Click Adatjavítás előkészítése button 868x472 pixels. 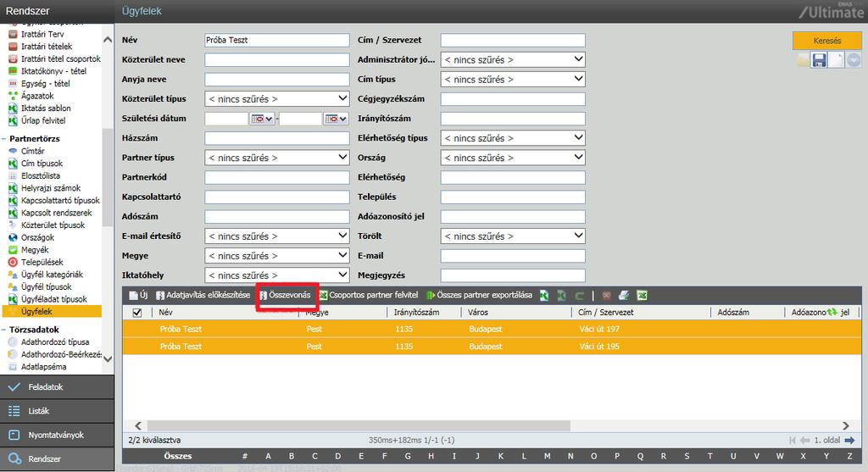click(203, 295)
